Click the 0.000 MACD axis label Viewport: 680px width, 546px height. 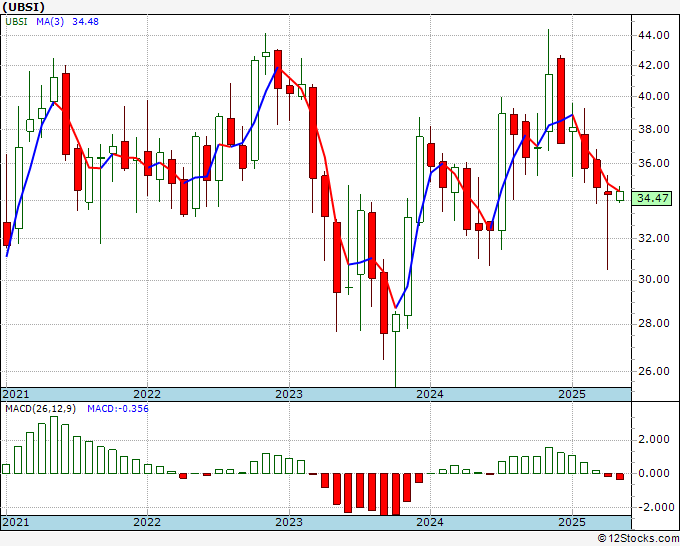(654, 473)
